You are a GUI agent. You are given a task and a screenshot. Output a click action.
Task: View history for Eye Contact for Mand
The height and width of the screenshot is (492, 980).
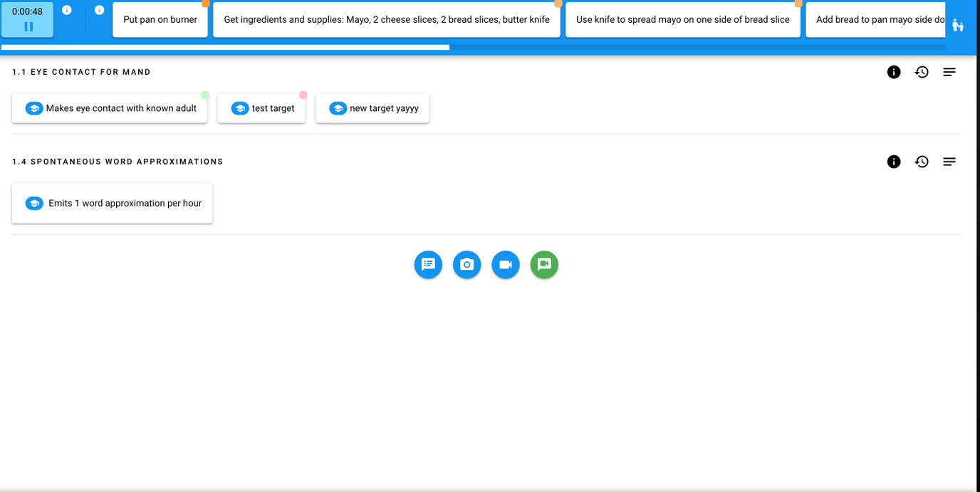[x=922, y=72]
